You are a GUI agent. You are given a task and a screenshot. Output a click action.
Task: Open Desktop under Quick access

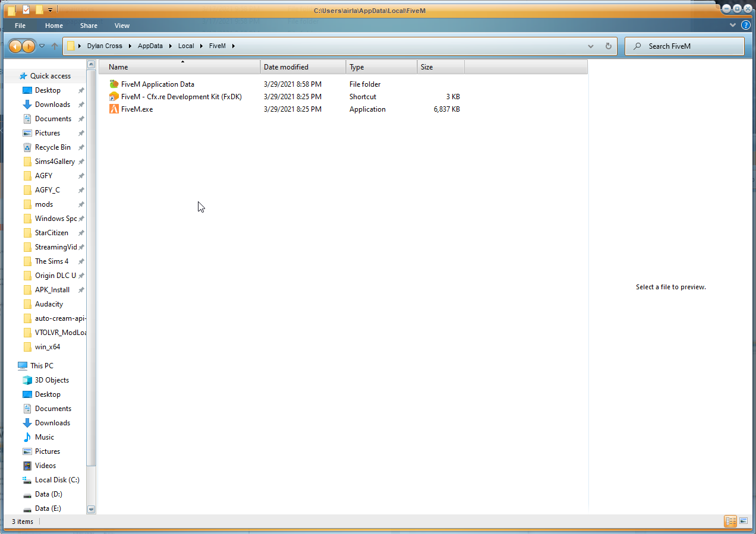tap(48, 90)
